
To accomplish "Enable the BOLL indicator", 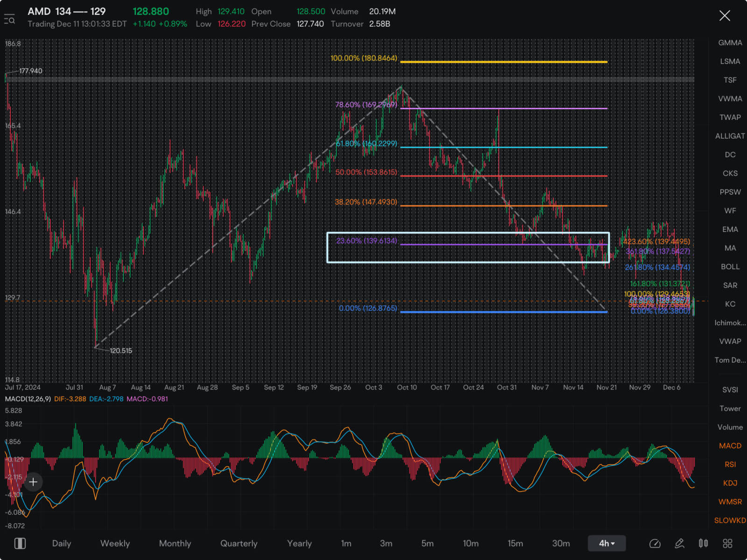I will tap(730, 266).
